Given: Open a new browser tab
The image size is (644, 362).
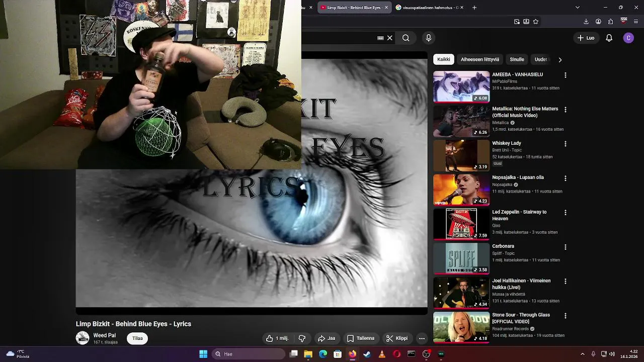Looking at the screenshot, I should 474,8.
